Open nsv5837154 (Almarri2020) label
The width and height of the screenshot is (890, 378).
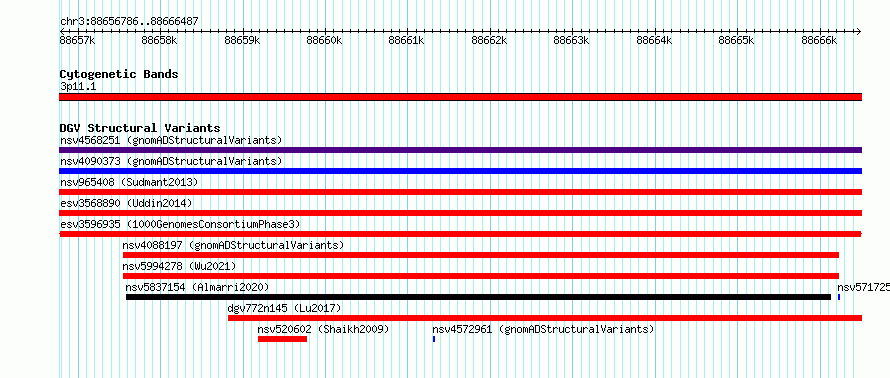197,287
